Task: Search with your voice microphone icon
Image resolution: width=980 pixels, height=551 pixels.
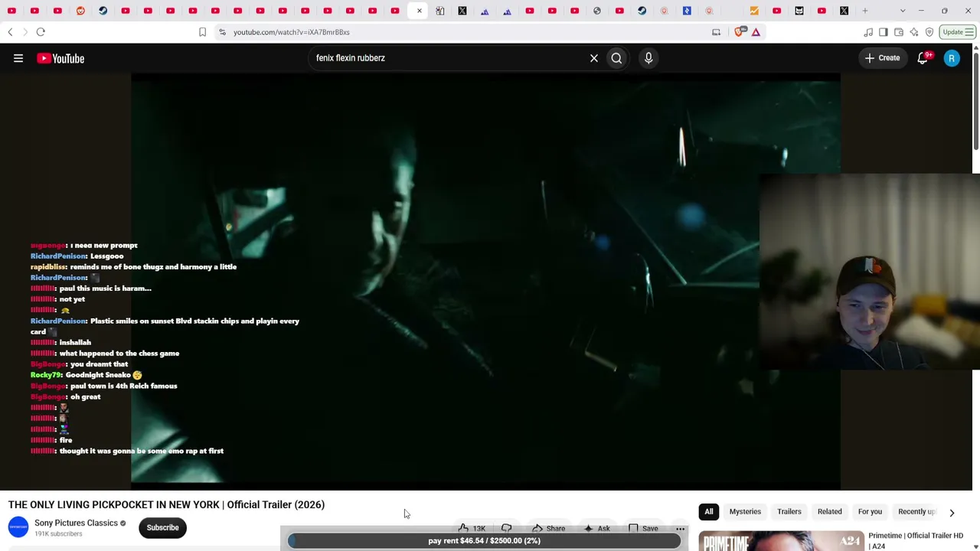Action: (x=648, y=58)
